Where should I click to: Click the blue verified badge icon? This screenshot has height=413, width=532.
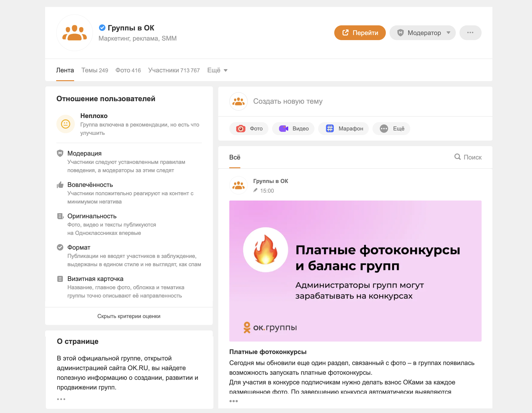coord(102,28)
